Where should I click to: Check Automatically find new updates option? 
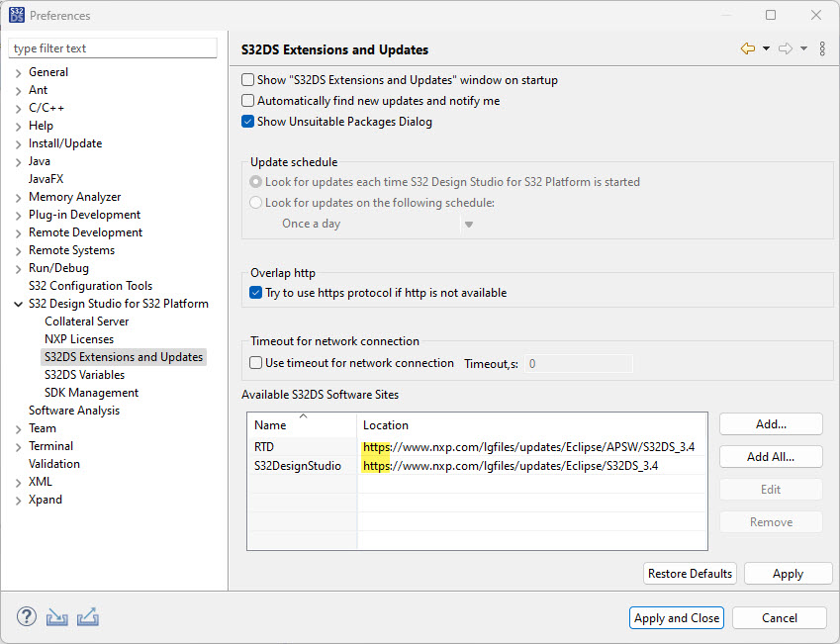pyautogui.click(x=248, y=101)
